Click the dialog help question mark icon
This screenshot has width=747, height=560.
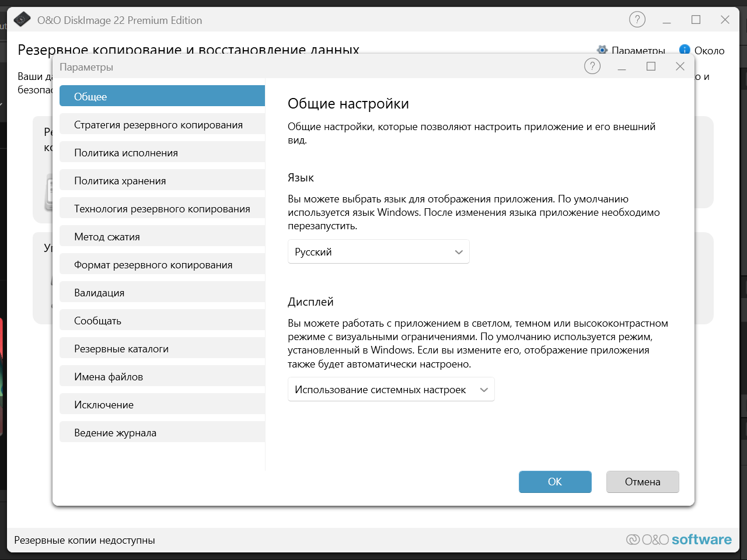592,66
